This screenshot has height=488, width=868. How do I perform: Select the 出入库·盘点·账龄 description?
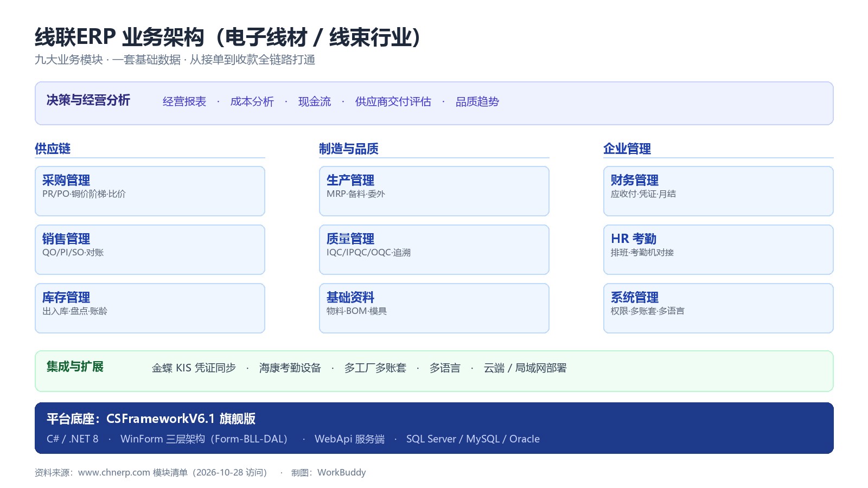(x=75, y=311)
